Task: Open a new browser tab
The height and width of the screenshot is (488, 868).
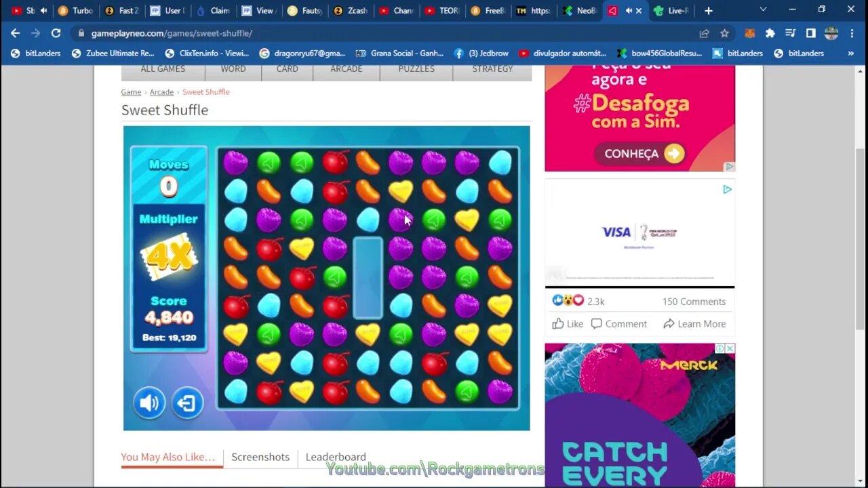Action: point(709,11)
